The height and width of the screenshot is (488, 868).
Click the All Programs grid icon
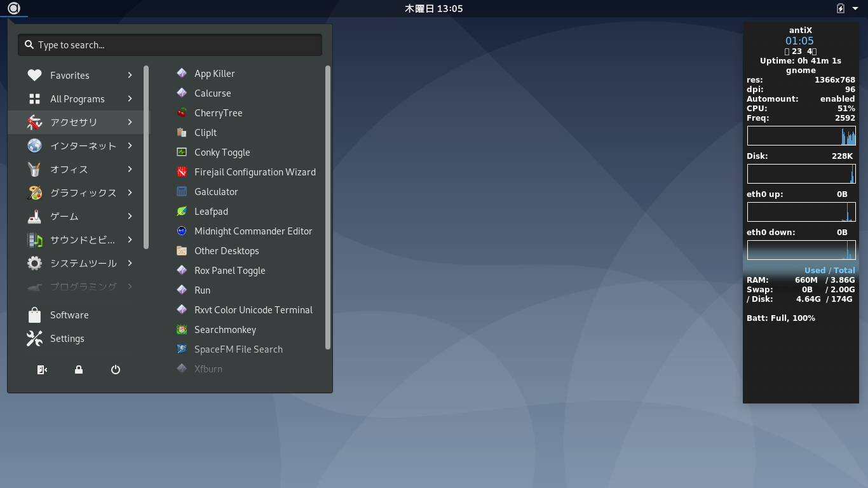[x=34, y=98]
